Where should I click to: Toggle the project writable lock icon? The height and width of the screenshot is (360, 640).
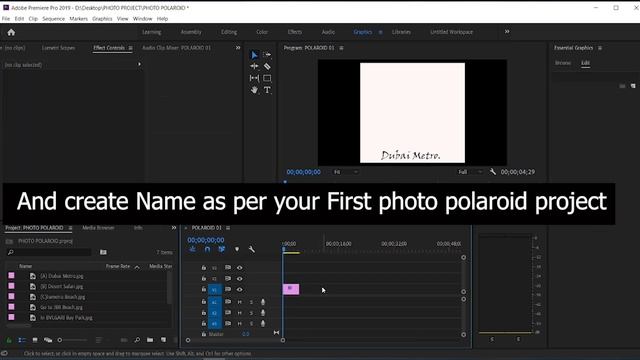9,340
